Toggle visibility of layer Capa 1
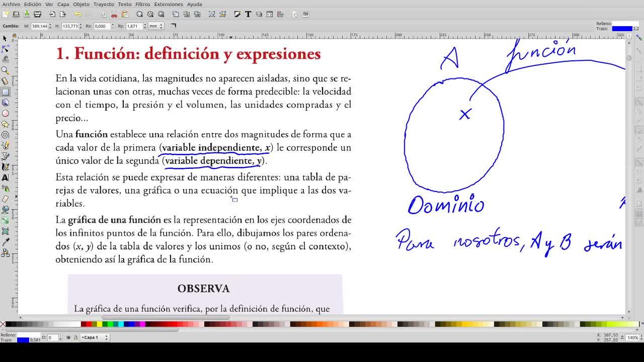Viewport: 644px width, 362px height. (68, 337)
